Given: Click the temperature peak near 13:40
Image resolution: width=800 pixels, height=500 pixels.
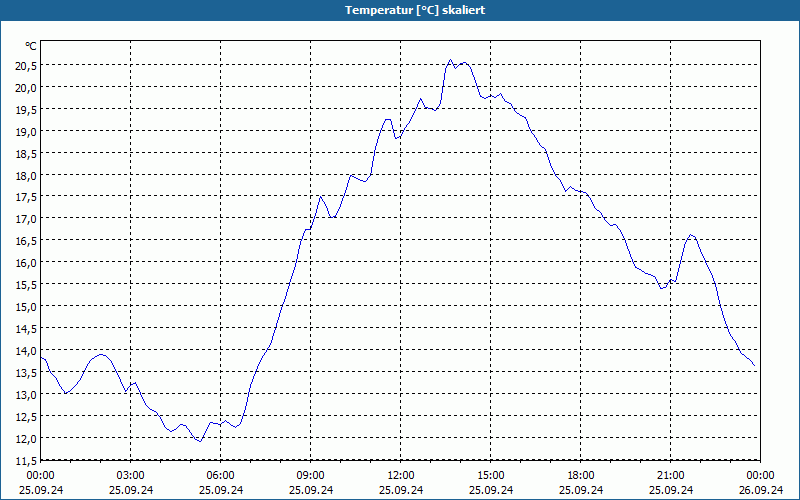Looking at the screenshot, I should point(450,60).
